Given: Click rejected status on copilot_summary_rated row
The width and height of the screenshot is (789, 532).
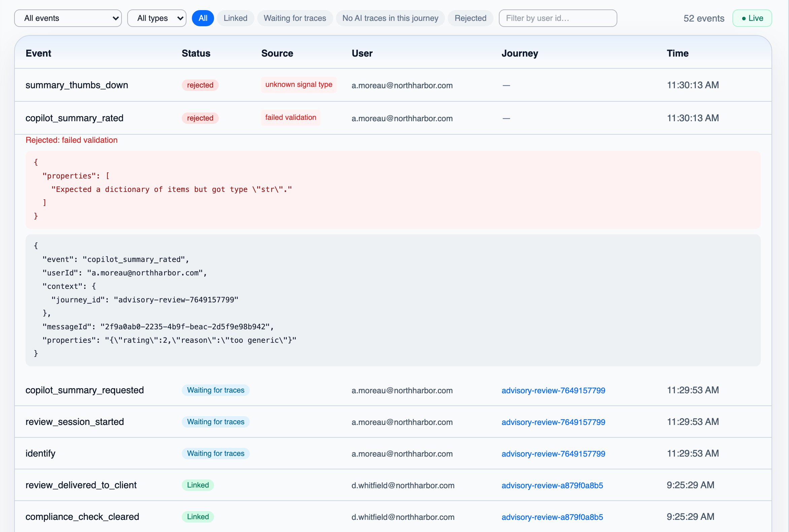Looking at the screenshot, I should click(200, 118).
